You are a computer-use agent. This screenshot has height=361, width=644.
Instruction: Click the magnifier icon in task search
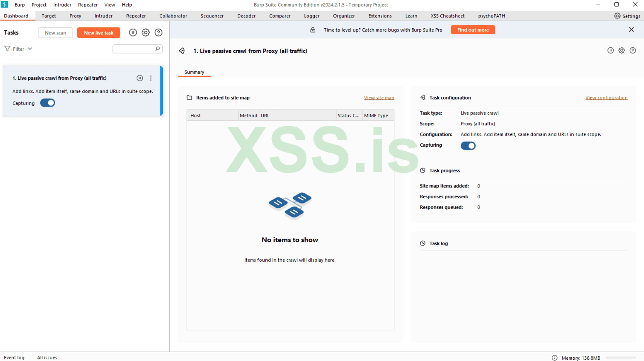(x=157, y=49)
